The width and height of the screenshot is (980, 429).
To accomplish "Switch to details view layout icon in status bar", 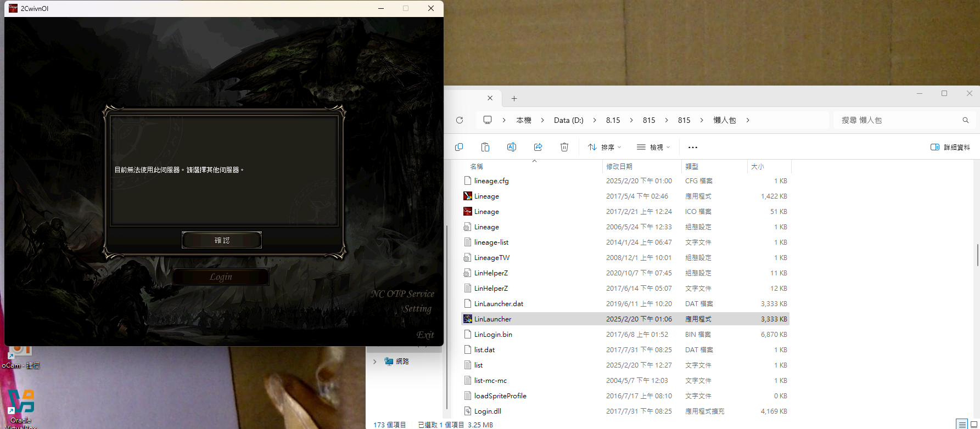I will pos(962,424).
